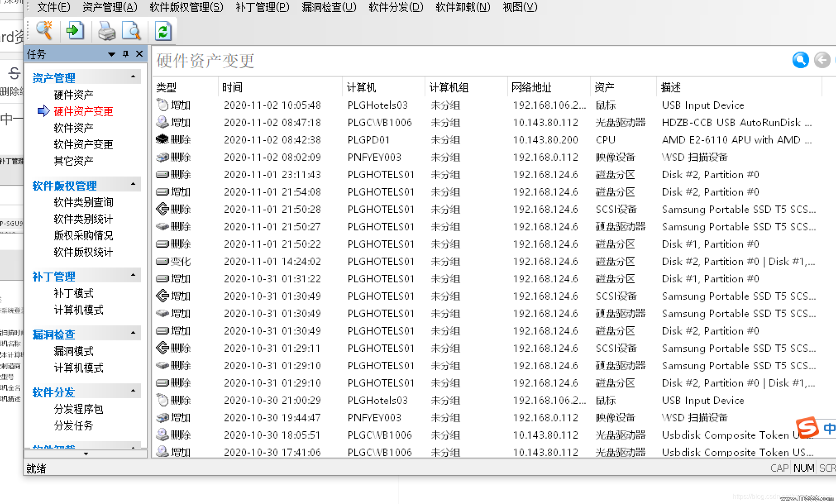Collapse the 软件版权管理 section
The image size is (836, 504).
pyautogui.click(x=133, y=184)
